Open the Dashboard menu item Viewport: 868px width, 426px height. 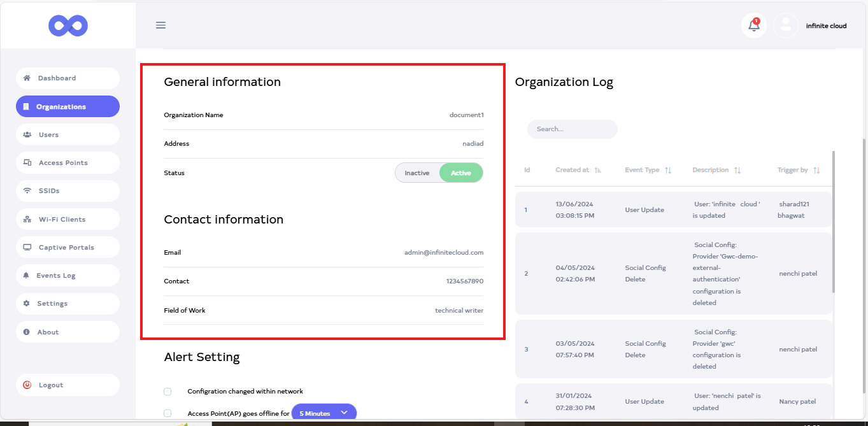tap(68, 78)
